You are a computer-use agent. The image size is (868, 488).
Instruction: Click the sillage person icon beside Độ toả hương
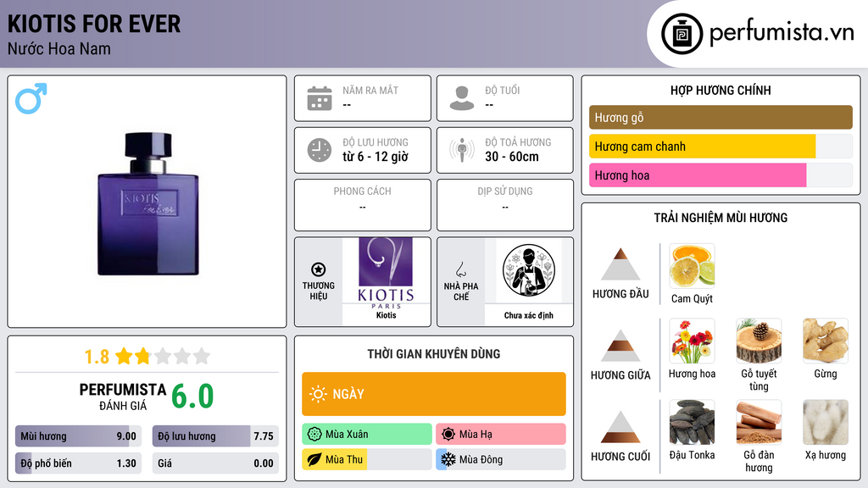click(462, 150)
